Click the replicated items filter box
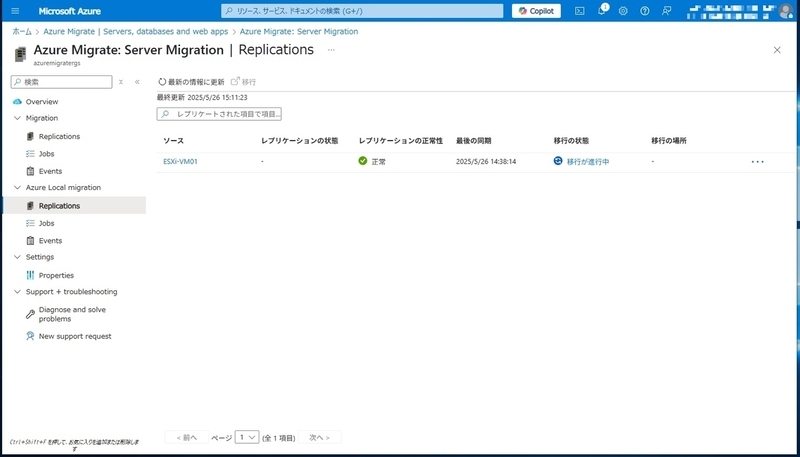The width and height of the screenshot is (800, 457). [x=219, y=114]
